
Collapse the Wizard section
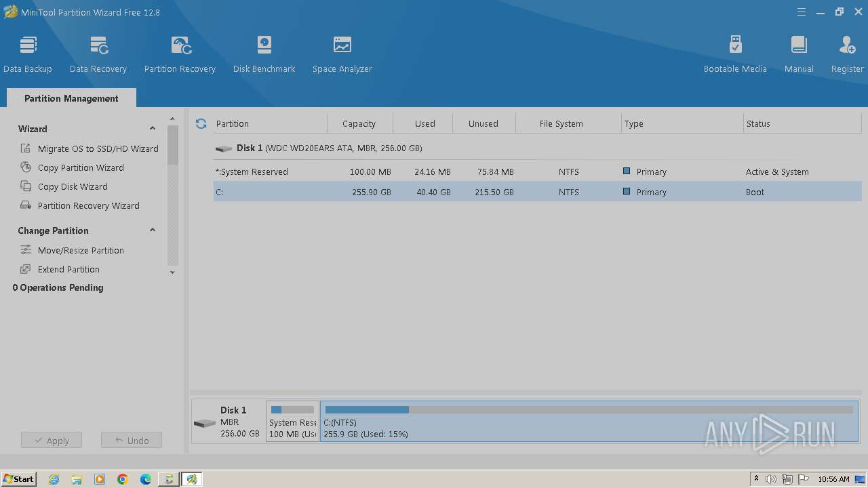coord(153,129)
